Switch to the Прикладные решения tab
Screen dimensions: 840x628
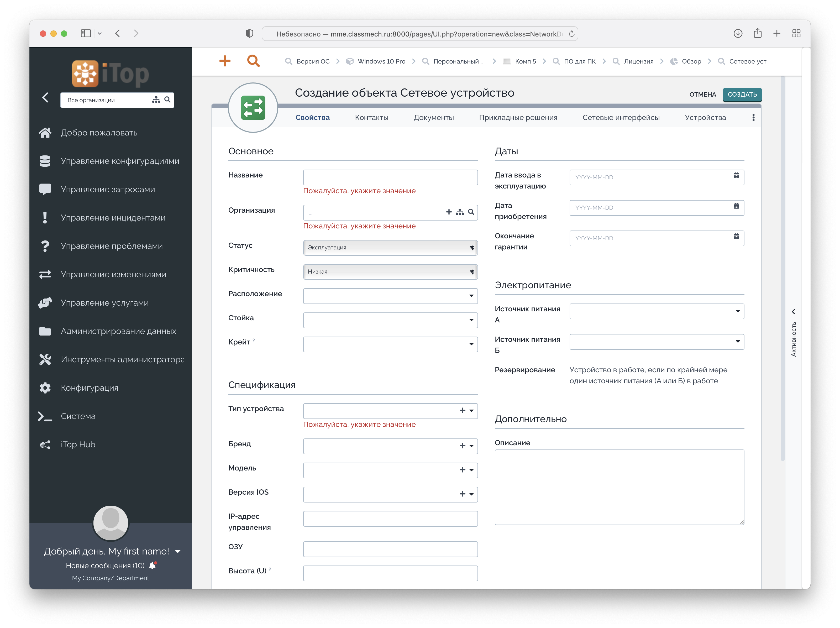[518, 117]
